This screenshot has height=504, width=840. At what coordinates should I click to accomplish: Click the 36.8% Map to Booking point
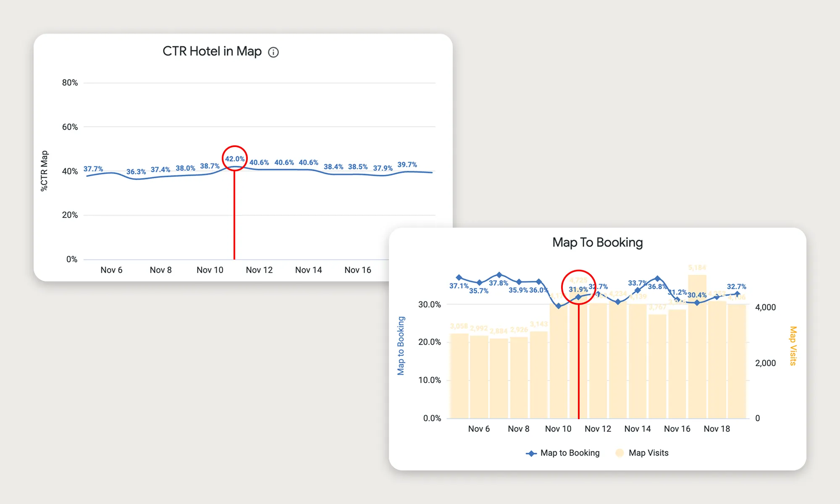pyautogui.click(x=658, y=278)
